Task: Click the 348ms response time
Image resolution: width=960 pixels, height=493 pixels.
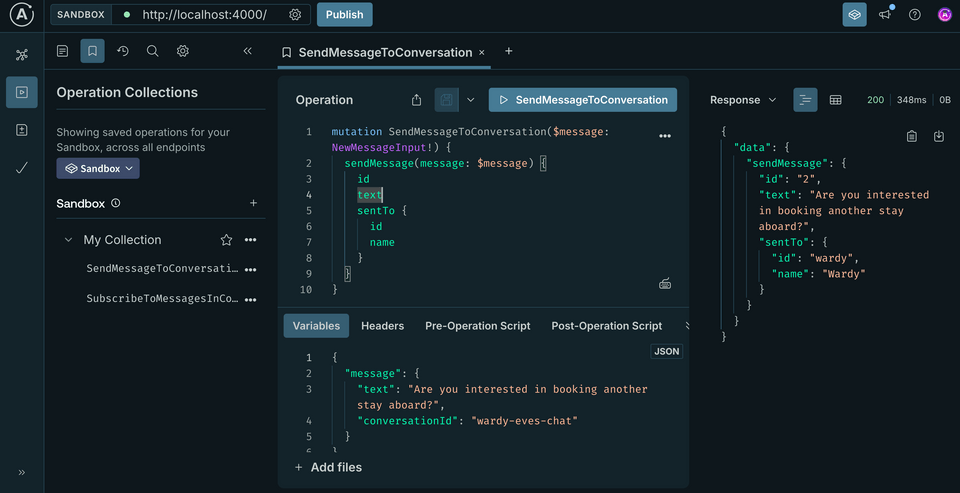Action: (912, 100)
